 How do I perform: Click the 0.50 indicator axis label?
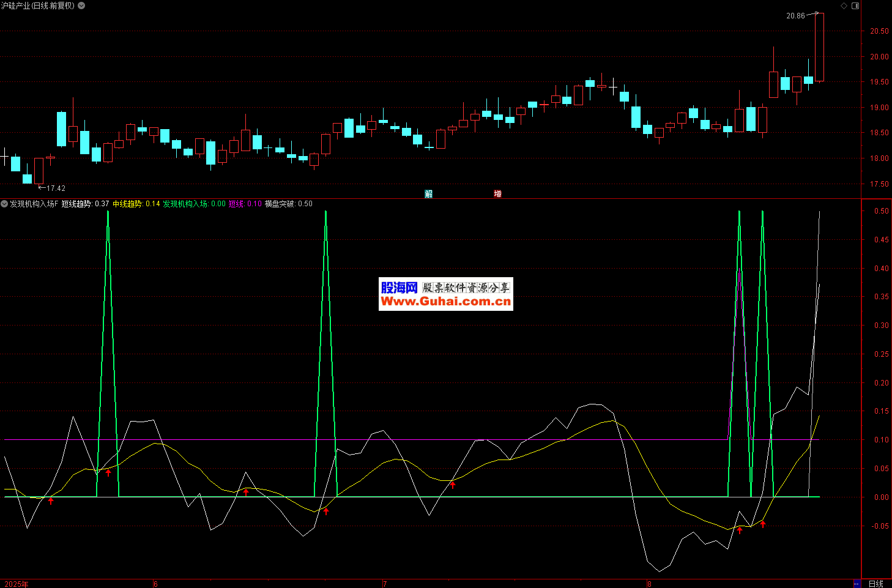coord(882,211)
